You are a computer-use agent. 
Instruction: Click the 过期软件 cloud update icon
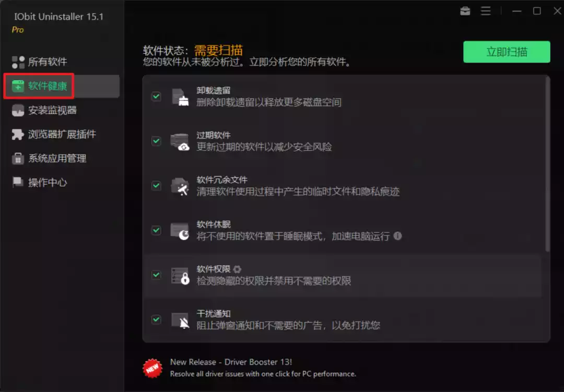180,141
